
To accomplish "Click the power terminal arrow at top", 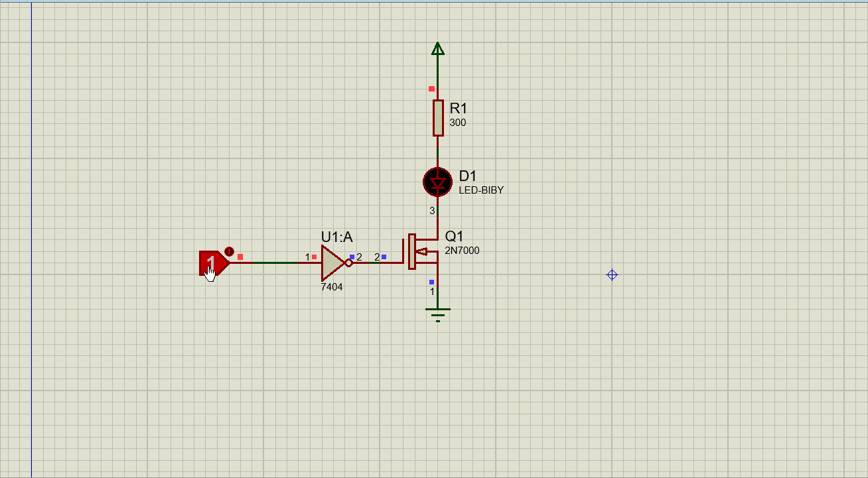I will pos(437,48).
